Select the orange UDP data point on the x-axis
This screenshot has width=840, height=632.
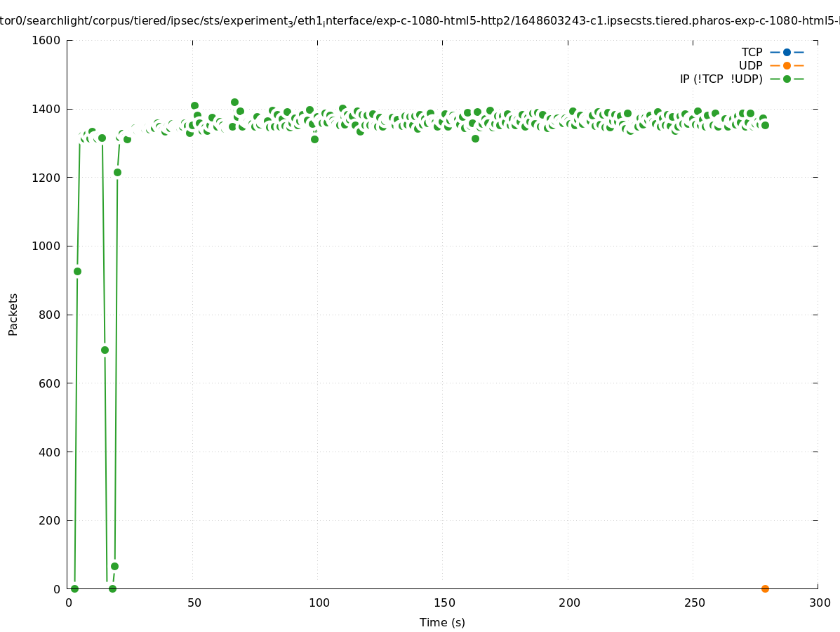point(765,588)
